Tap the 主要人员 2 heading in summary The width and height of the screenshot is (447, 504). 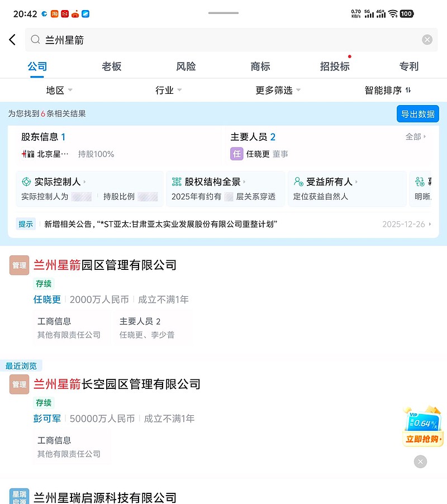[x=253, y=137]
